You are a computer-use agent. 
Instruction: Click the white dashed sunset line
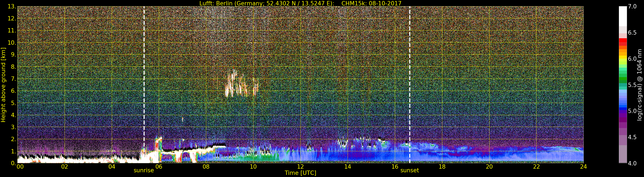[x=410, y=85]
